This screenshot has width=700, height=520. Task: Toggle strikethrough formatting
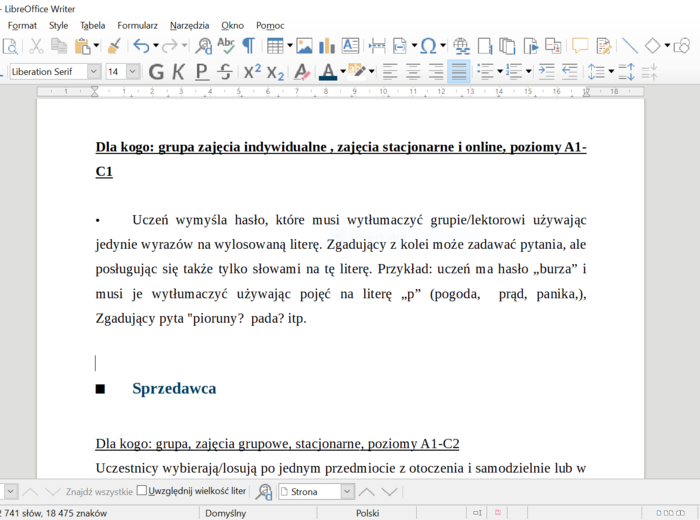tap(225, 72)
